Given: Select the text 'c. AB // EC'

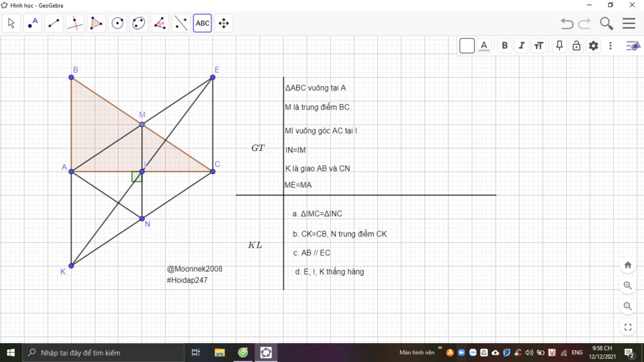Looking at the screenshot, I should [x=312, y=253].
